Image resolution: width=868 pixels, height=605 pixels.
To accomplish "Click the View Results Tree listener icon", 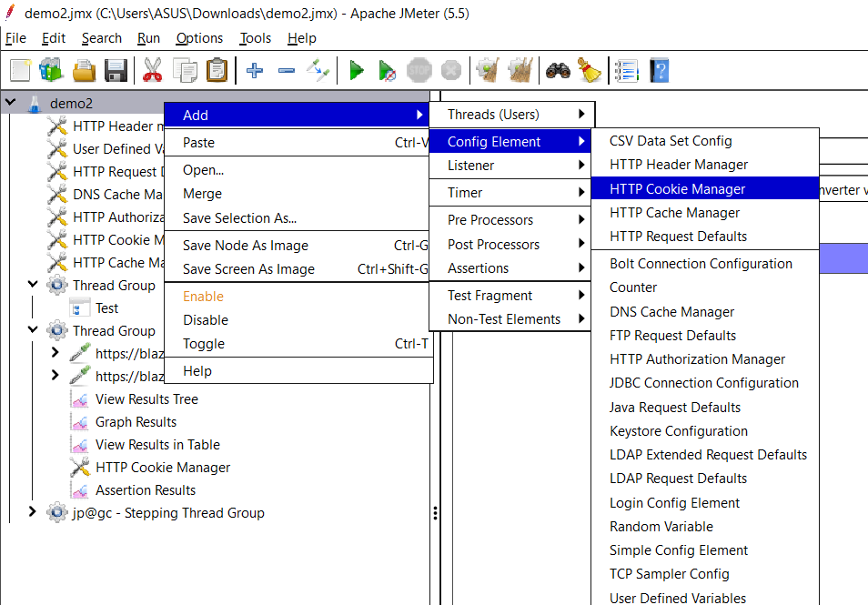I will 80,399.
